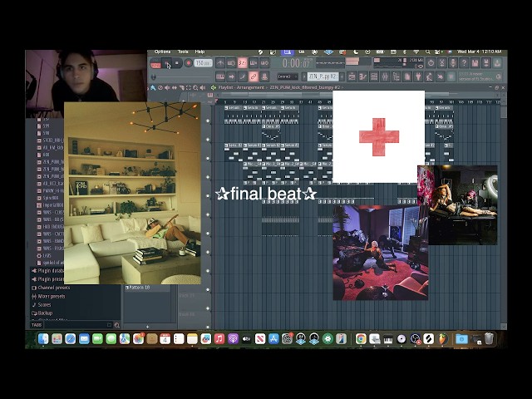Toggle auto-scrolling arrow button

coord(231,76)
